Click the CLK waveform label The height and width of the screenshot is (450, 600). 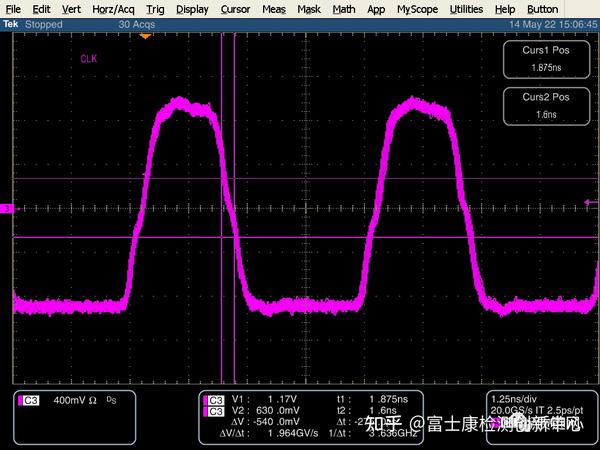point(89,59)
